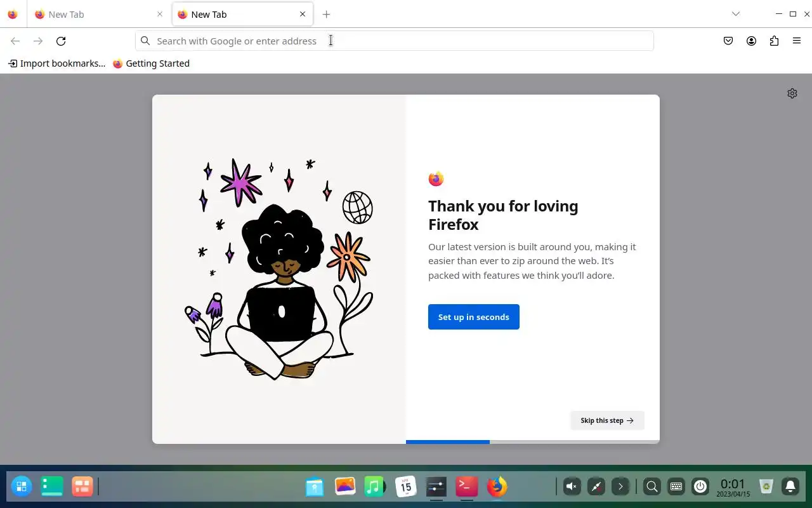
Task: Close the active New Tab
Action: point(303,14)
